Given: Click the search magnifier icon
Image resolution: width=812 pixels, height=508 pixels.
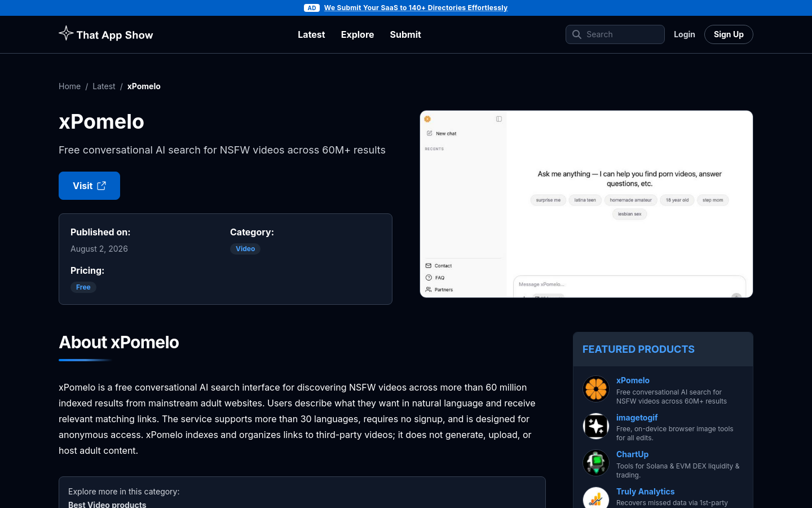Looking at the screenshot, I should 576,34.
